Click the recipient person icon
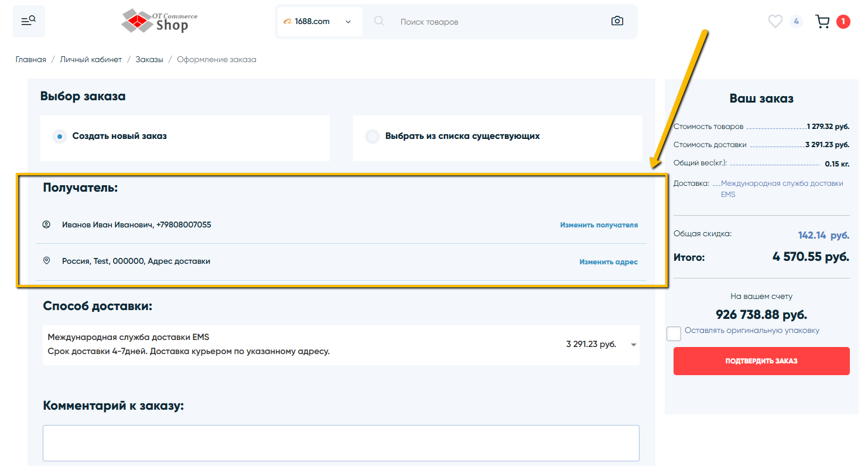Screen dimensions: 868x466 [47, 225]
